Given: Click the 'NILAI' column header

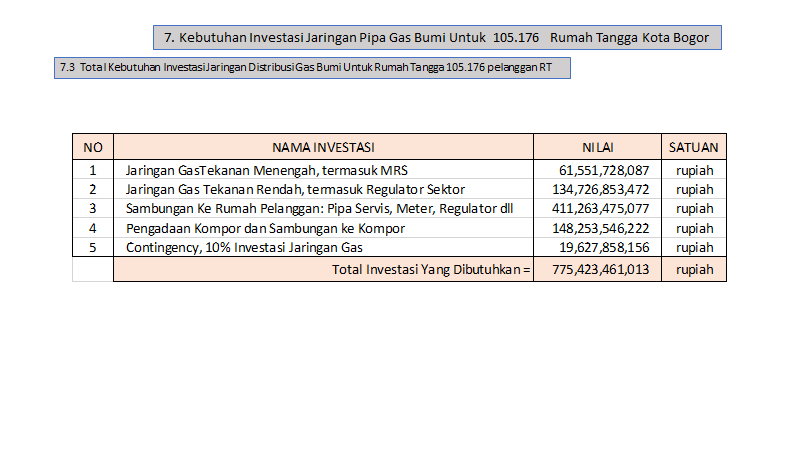Looking at the screenshot, I should [x=597, y=147].
